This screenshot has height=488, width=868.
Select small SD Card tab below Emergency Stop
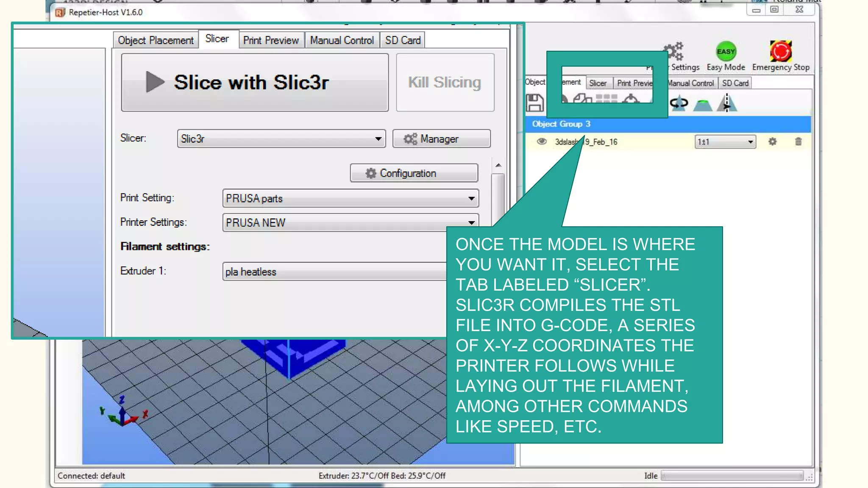[735, 83]
